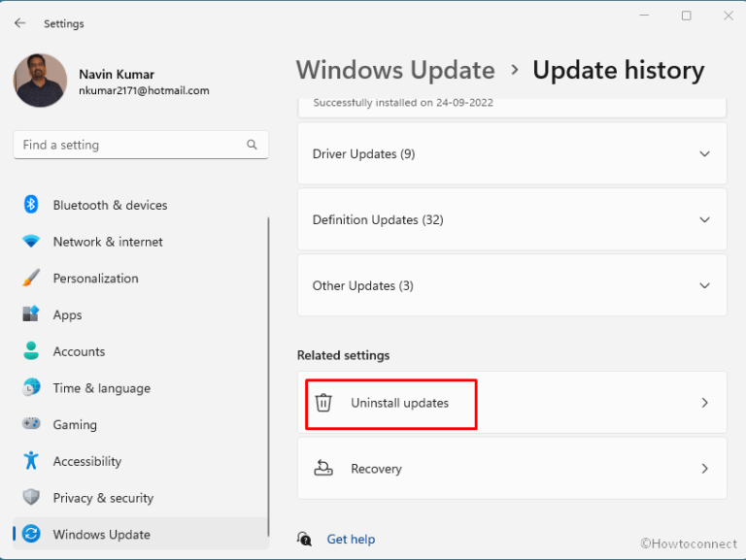This screenshot has height=560, width=746.
Task: Open the Get help link
Action: click(x=351, y=539)
